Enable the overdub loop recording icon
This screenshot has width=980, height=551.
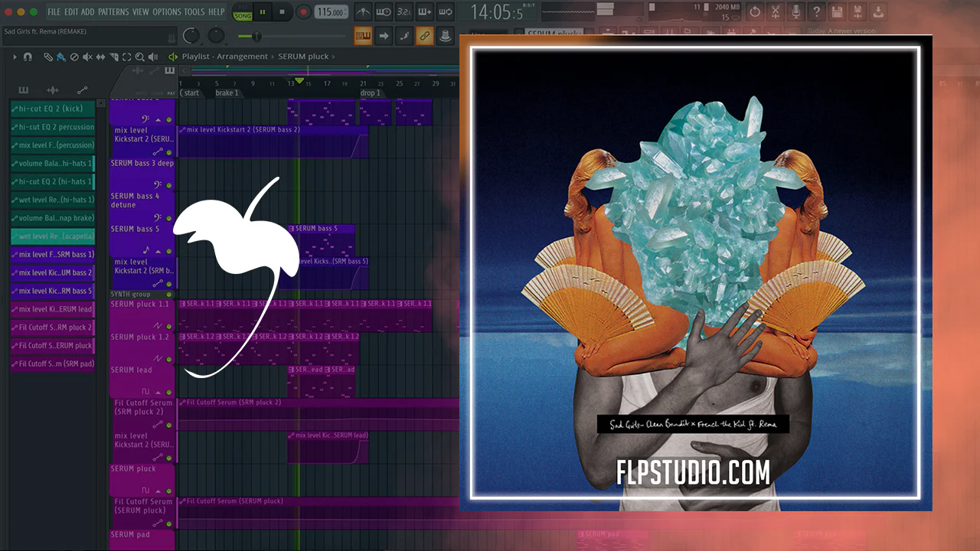(423, 11)
